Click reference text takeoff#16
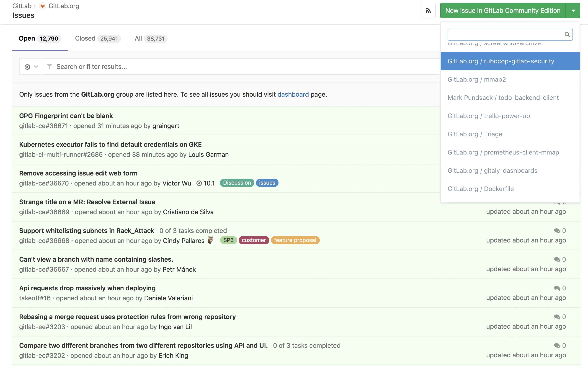This screenshot has height=366, width=588. [x=35, y=298]
